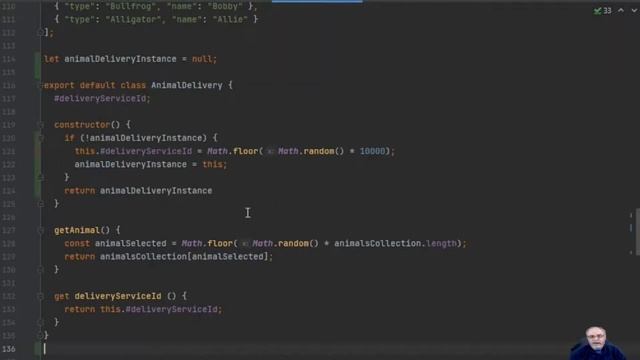Viewport: 640px width, 360px height.
Task: Click the presenter webcam thumbnail
Action: coord(599,343)
